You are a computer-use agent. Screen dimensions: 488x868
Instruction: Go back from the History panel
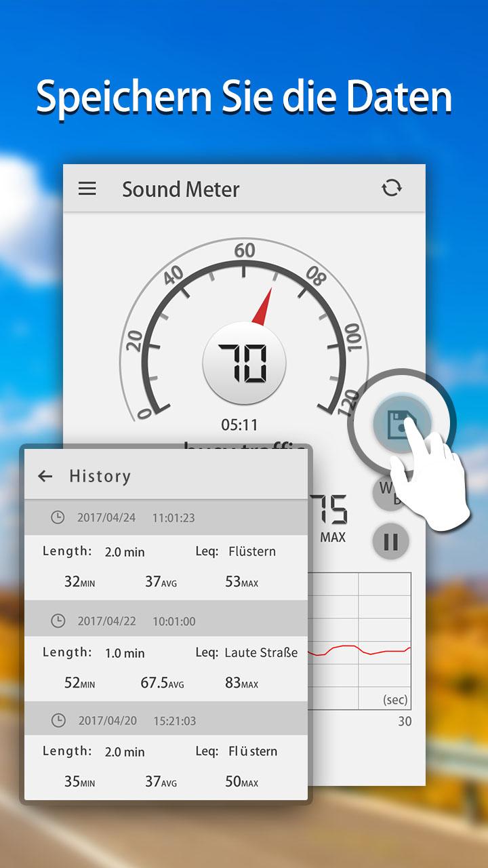45,476
